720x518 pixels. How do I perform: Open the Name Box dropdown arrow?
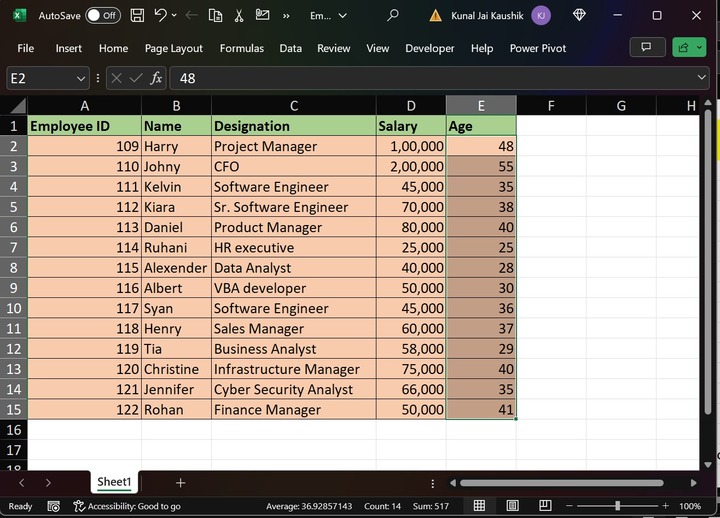click(81, 78)
